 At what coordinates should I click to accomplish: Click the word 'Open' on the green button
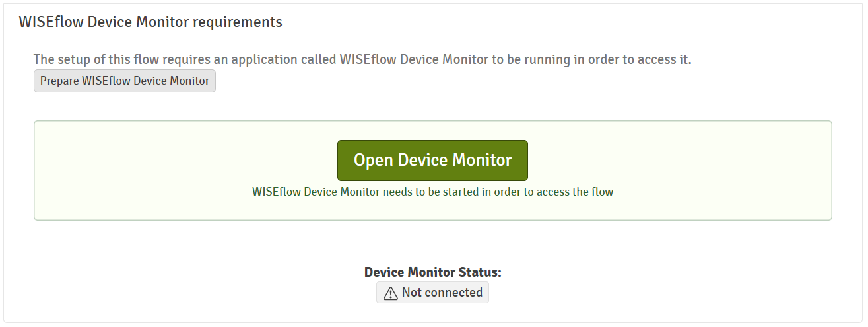373,160
